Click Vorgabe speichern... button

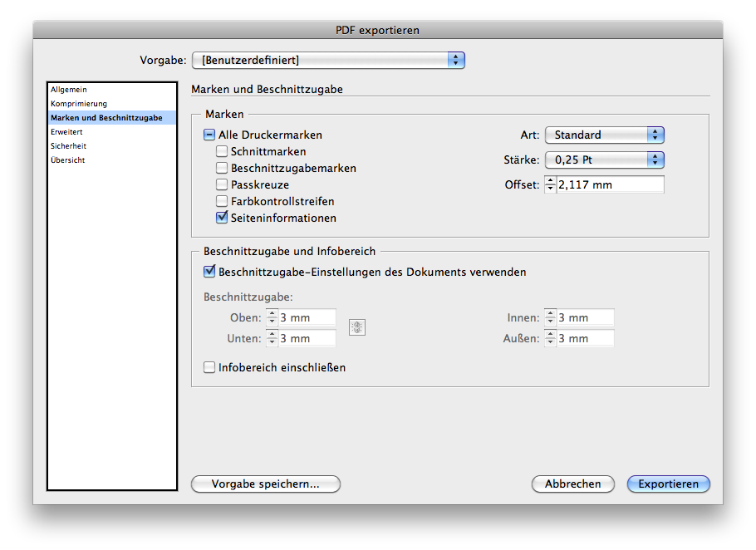tap(266, 484)
